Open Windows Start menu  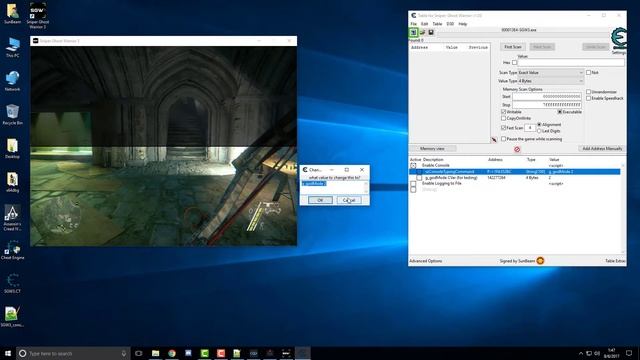(7, 353)
